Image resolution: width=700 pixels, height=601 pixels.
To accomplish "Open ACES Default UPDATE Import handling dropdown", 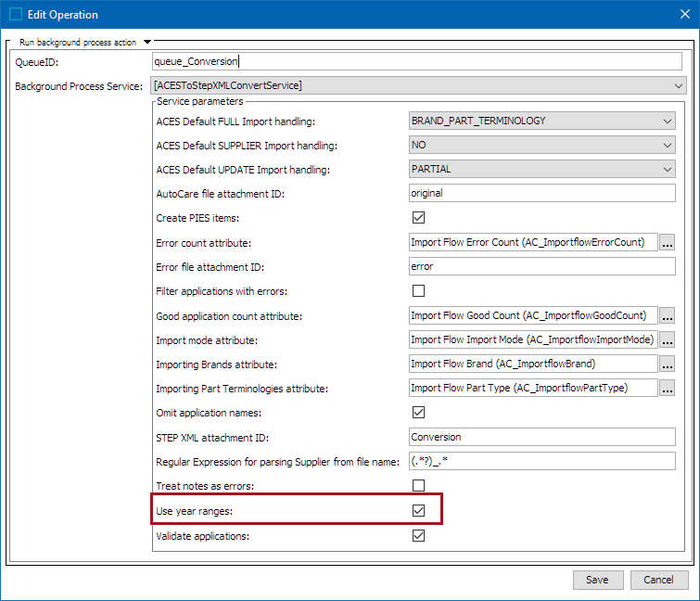I will coord(542,169).
